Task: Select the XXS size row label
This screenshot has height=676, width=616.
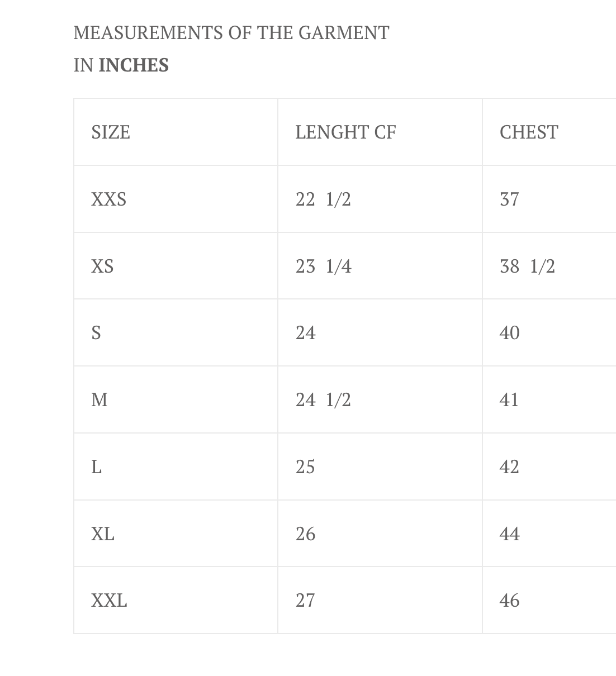Action: 109,199
